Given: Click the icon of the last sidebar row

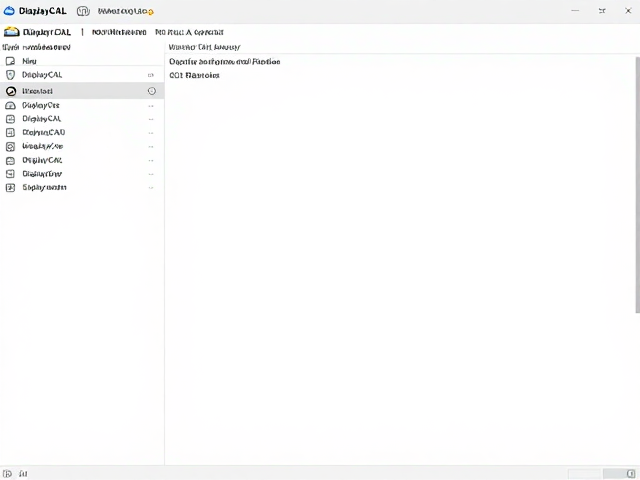Looking at the screenshot, I should click(10, 188).
